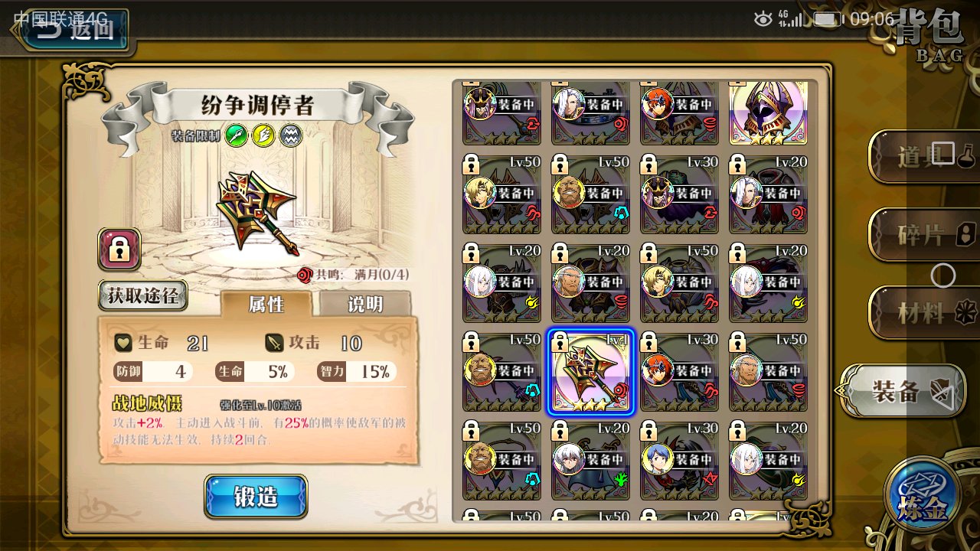Switch to the 说明 description tab
Viewport: 980px width, 551px height.
pyautogui.click(x=364, y=304)
